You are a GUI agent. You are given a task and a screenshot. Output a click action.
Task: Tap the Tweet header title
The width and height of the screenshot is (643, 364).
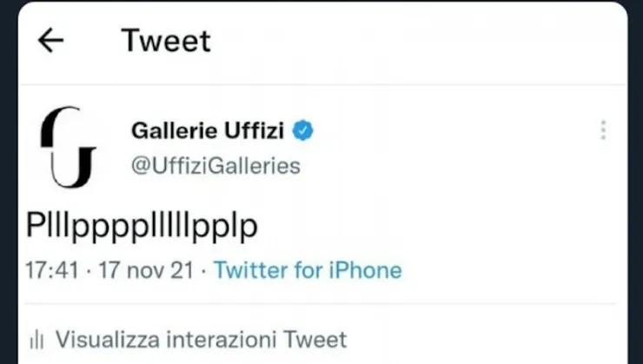click(166, 41)
